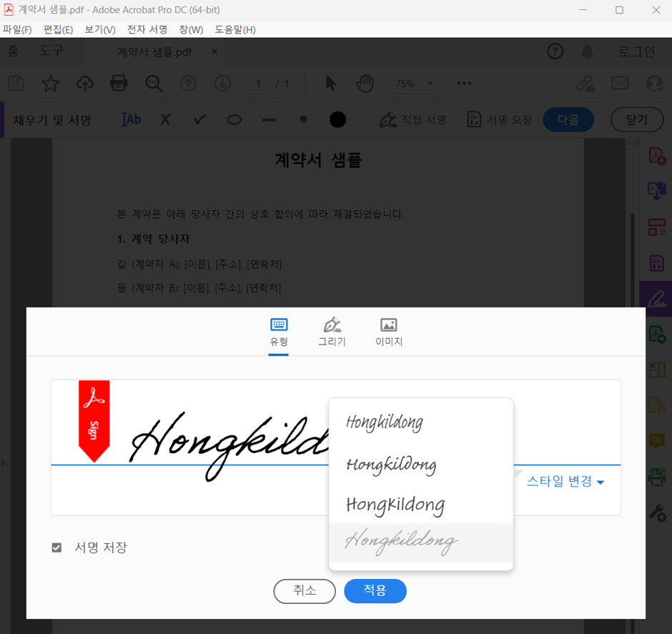Click the black color swatch circle
This screenshot has width=672, height=634.
337,119
